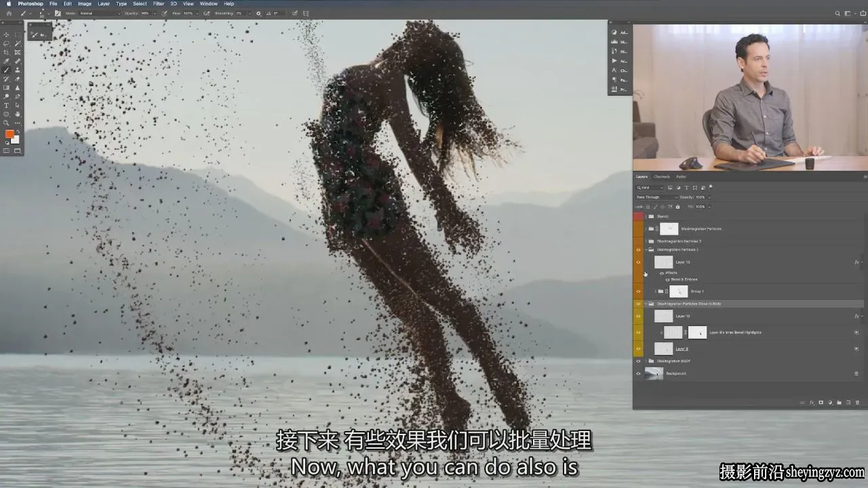This screenshot has width=868, height=488.
Task: Switch to the Paths tab
Action: [x=681, y=177]
